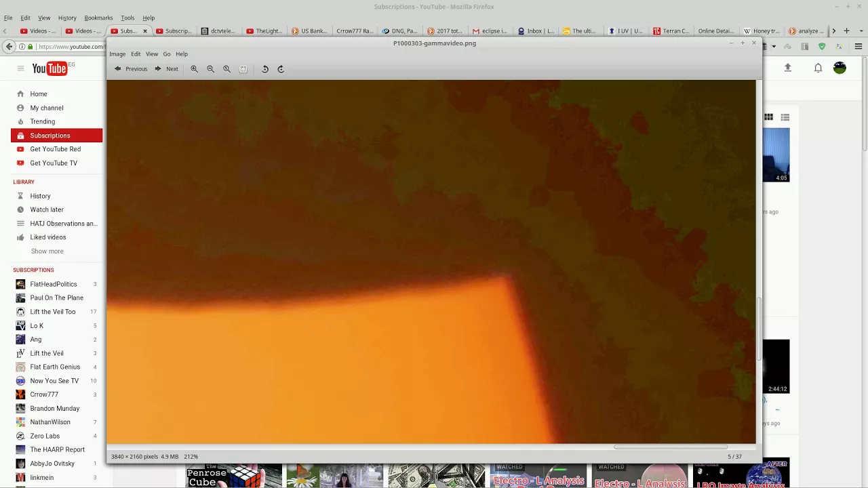
Task: Click the green shield extension icon
Action: (x=822, y=46)
